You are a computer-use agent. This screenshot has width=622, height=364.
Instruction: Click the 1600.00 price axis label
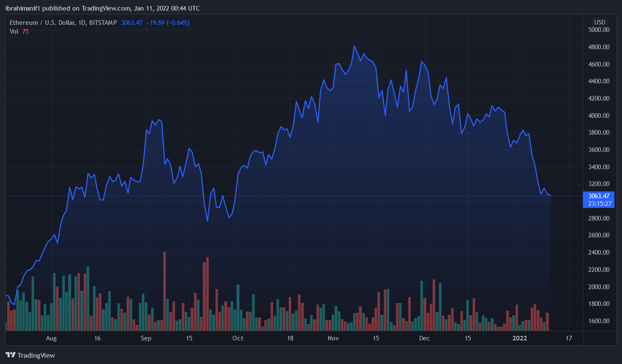(x=598, y=321)
